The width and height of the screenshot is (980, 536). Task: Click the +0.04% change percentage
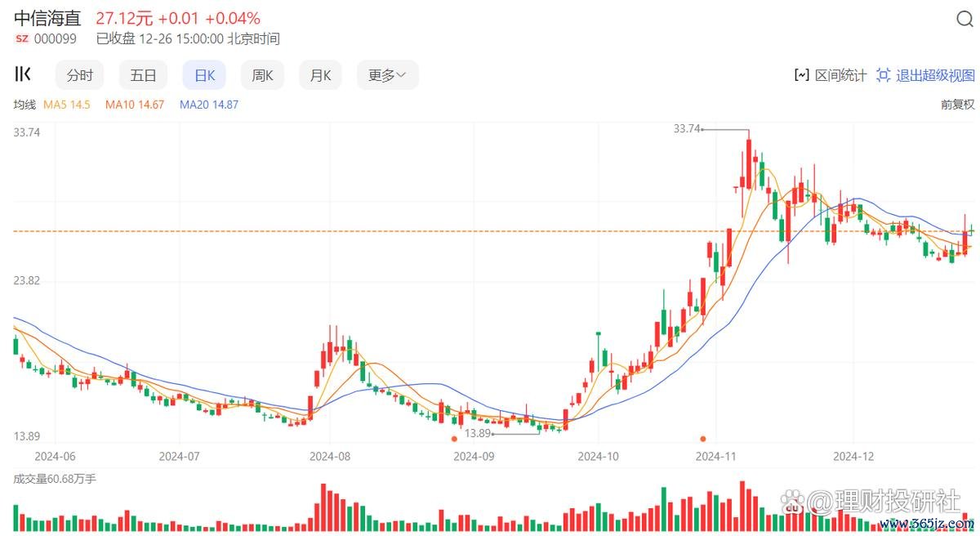(x=233, y=18)
